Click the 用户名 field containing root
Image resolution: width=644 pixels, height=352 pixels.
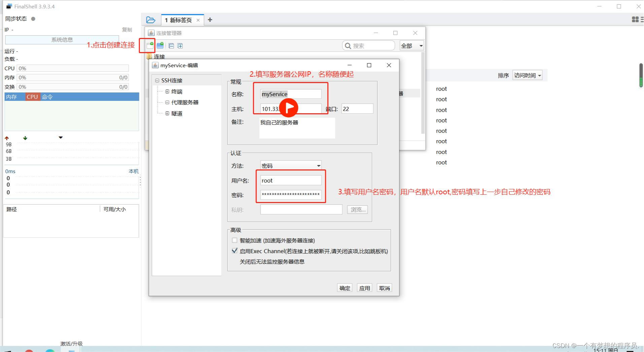291,181
